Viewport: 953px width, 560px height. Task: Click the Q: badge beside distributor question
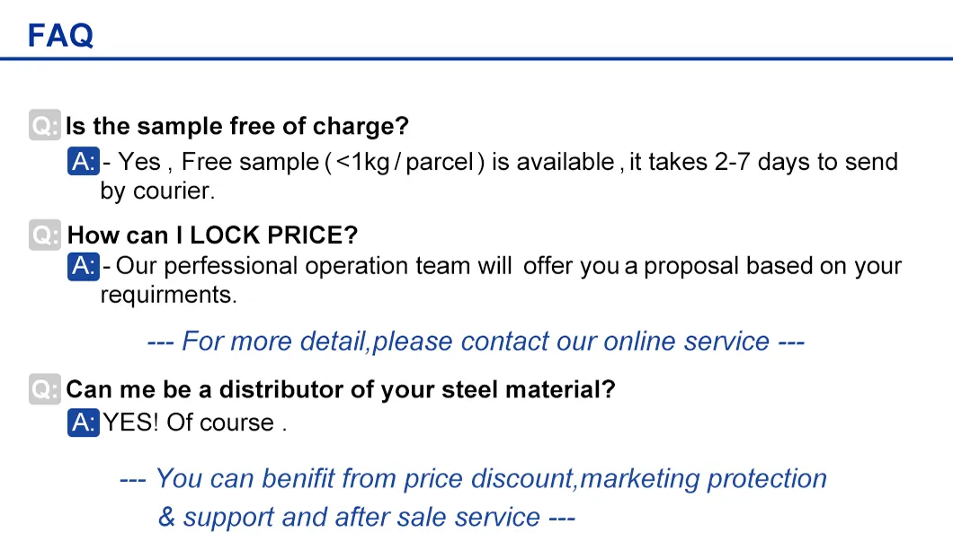click(x=45, y=389)
